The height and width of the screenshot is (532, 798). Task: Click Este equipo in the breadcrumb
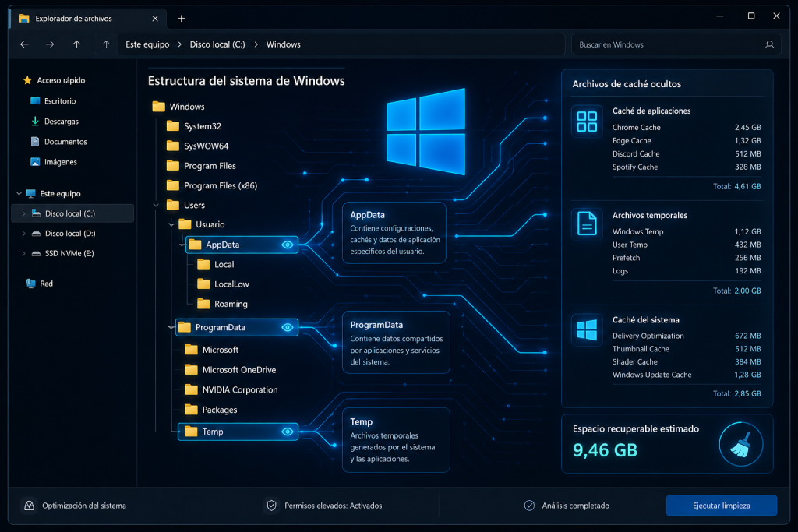[x=147, y=44]
